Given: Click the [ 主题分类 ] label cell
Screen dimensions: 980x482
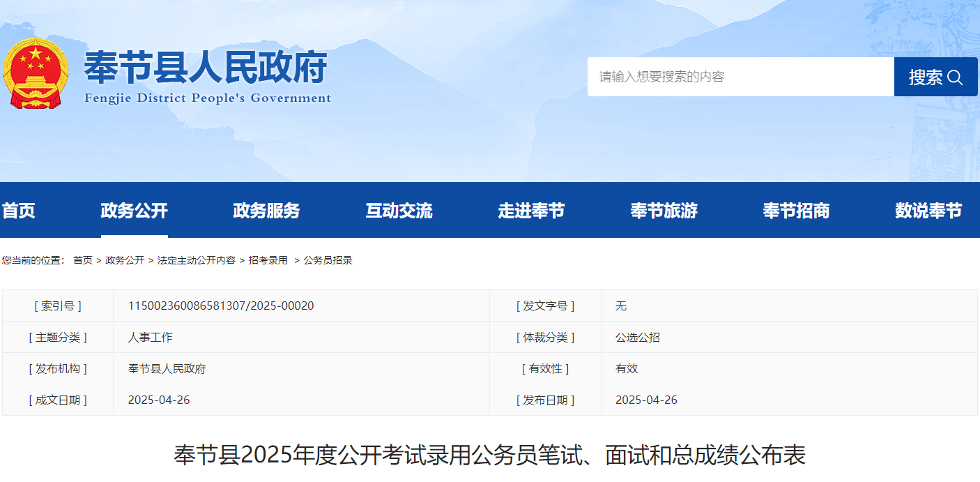Looking at the screenshot, I should pos(58,337).
